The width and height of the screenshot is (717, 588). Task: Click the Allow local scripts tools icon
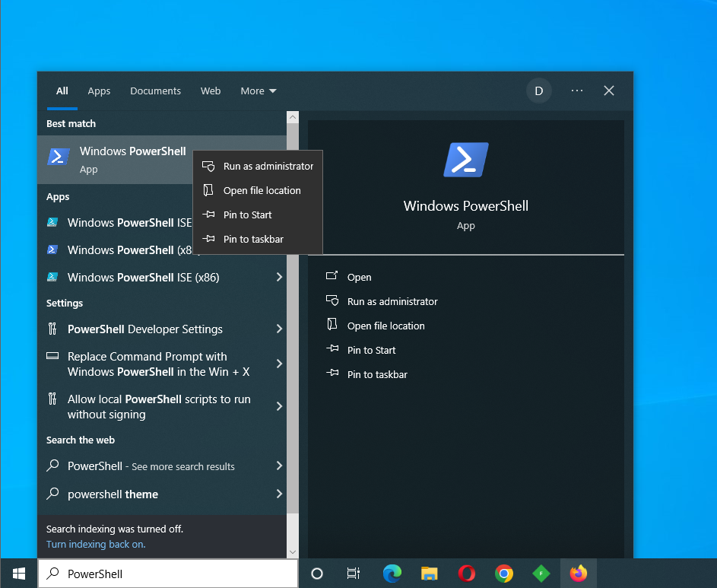pyautogui.click(x=52, y=399)
